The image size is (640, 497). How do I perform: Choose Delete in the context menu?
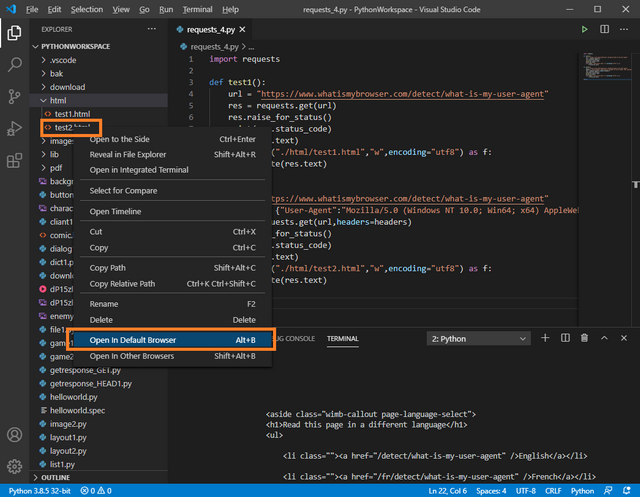point(173,320)
